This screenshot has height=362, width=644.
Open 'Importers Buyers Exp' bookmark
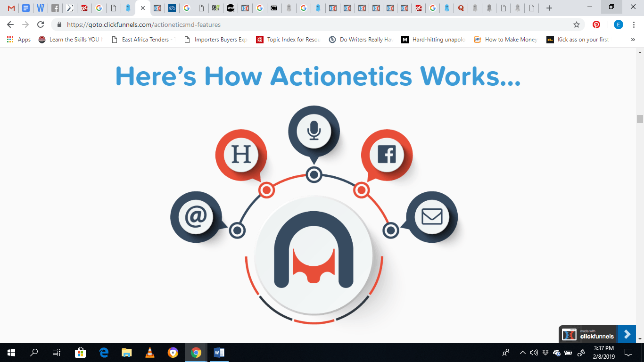pyautogui.click(x=216, y=40)
